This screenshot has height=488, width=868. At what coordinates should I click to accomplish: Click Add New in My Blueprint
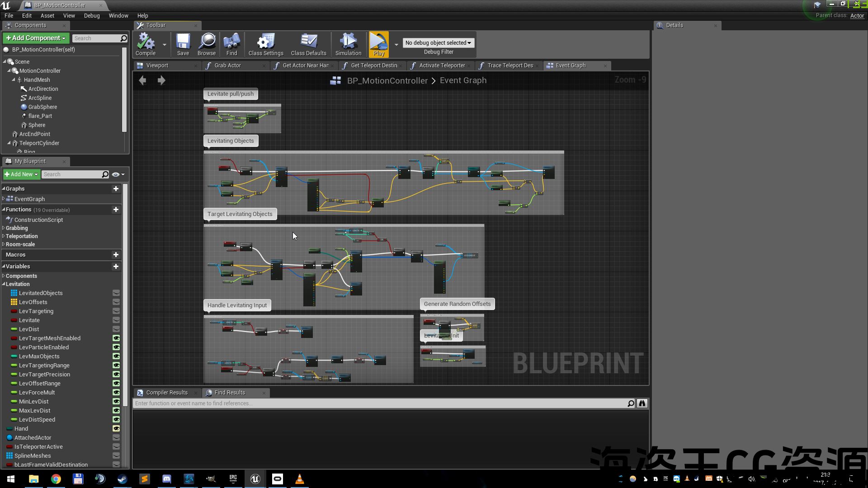(21, 174)
